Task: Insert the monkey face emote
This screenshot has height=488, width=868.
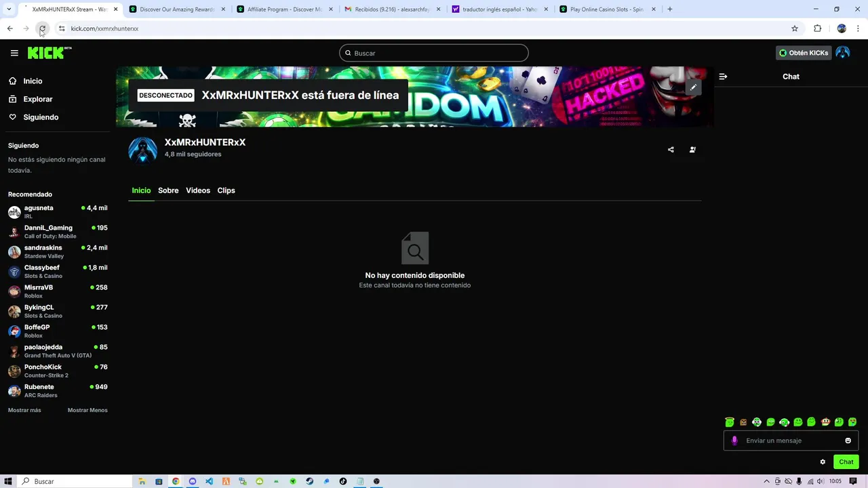Action: (825, 422)
